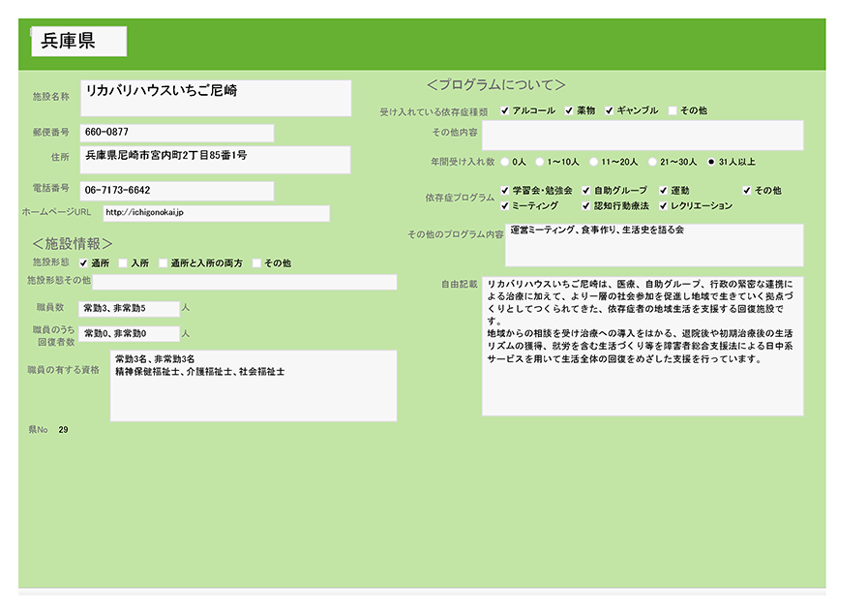Image resolution: width=868 pixels, height=614 pixels.
Task: Toggle the 学習会・勉強会 program checkbox
Action: coord(505,191)
